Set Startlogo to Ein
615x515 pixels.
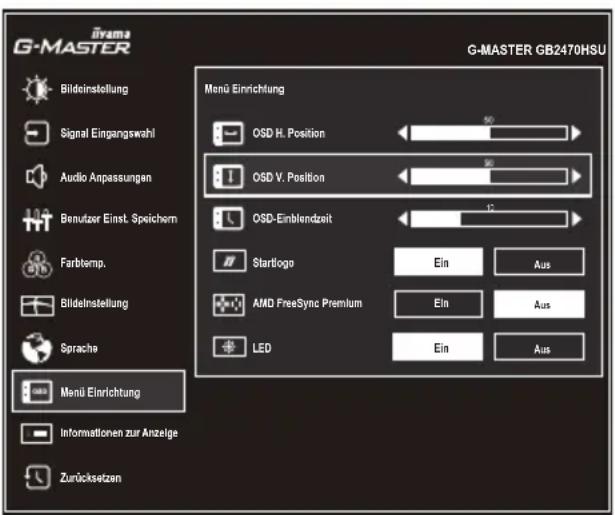[x=438, y=262]
